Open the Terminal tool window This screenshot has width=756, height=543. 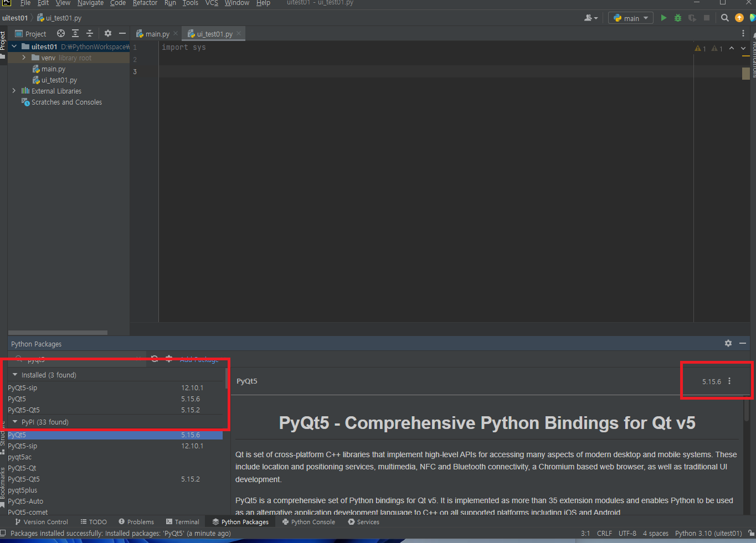(x=182, y=522)
